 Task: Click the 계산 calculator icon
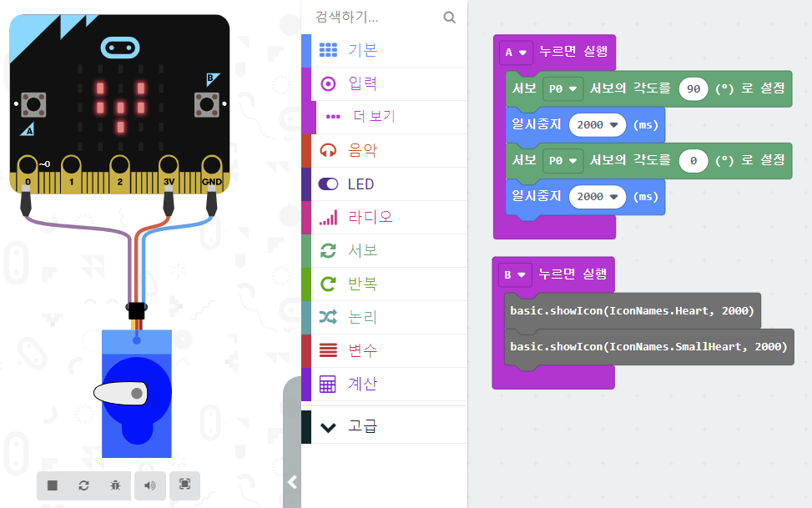point(328,384)
